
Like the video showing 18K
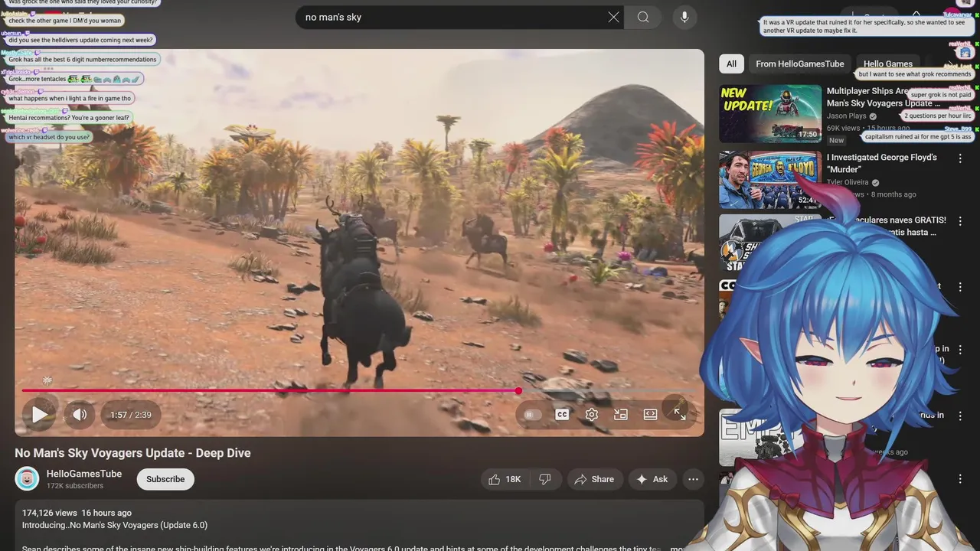pyautogui.click(x=505, y=479)
